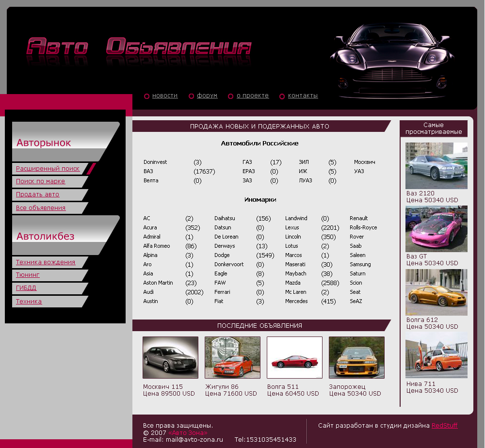Select the Москвич brand entry
Screen dimensions: 485x448
(365, 162)
